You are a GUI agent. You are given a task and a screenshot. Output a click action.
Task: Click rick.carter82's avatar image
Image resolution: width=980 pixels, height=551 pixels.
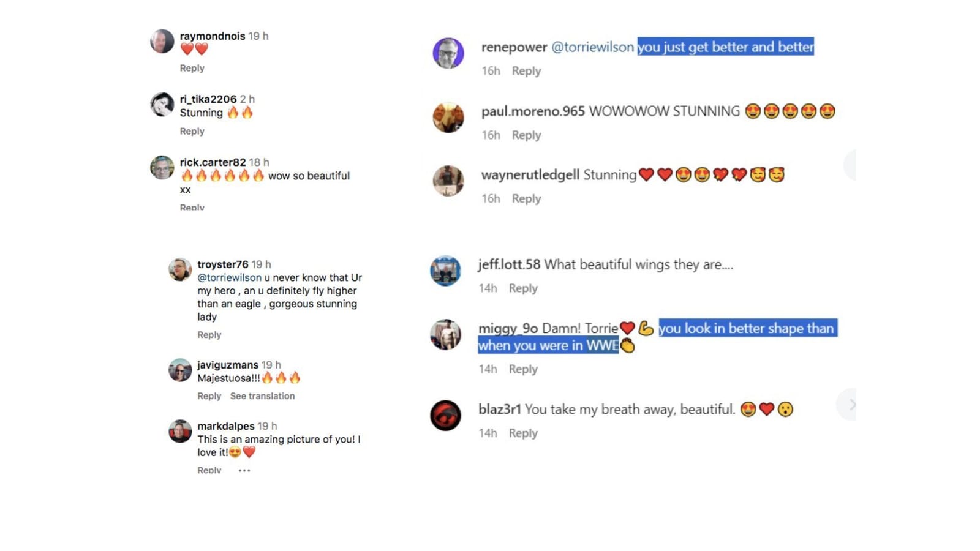[x=162, y=167]
